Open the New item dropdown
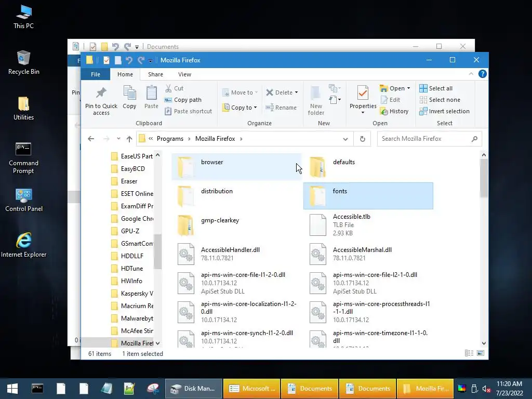The width and height of the screenshot is (532, 399). pos(335,88)
